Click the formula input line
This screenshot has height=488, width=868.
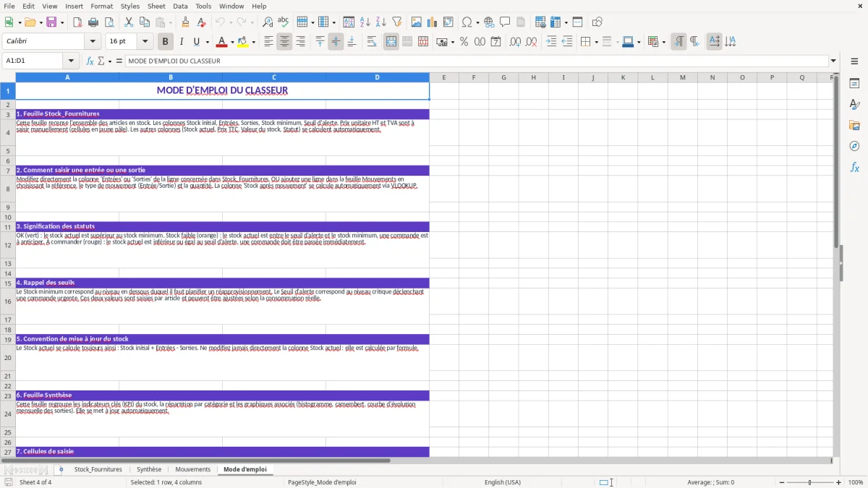[477, 61]
